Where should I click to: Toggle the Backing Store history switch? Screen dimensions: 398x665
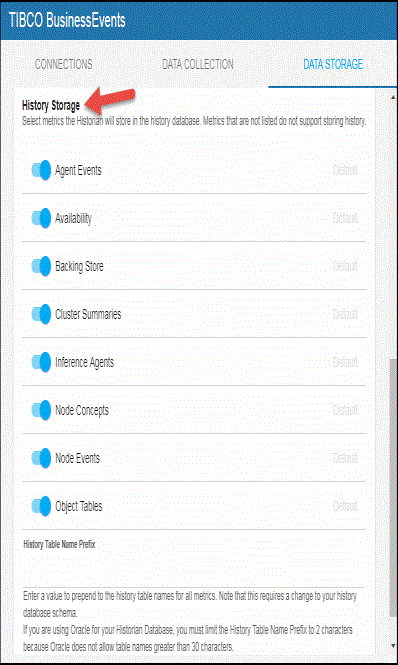pos(41,266)
